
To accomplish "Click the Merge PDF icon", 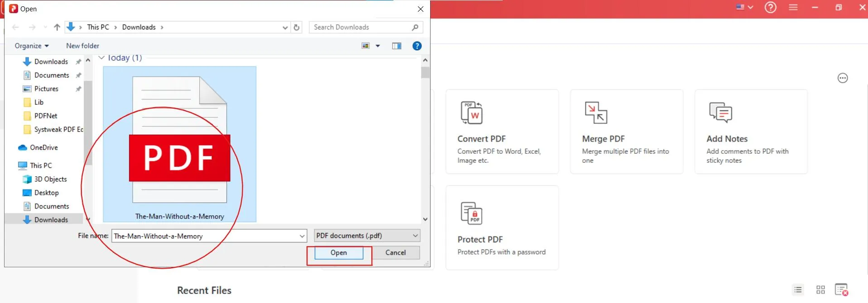I will [595, 113].
